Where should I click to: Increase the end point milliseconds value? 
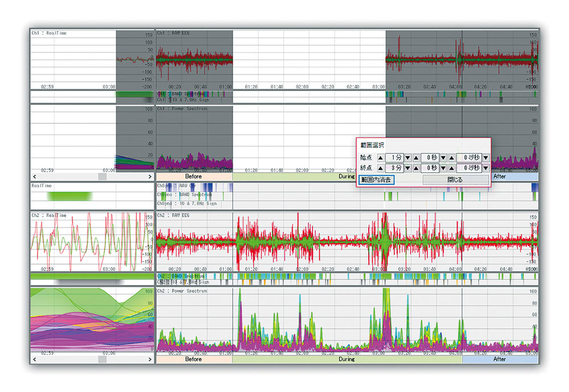tap(452, 168)
